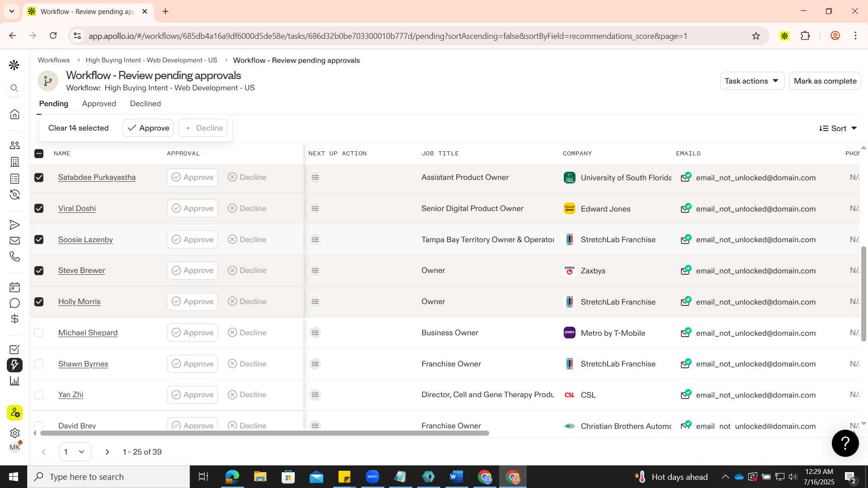Screen dimensions: 868x488
Task: Click email icon in Michael Shepard row
Action: point(686,333)
